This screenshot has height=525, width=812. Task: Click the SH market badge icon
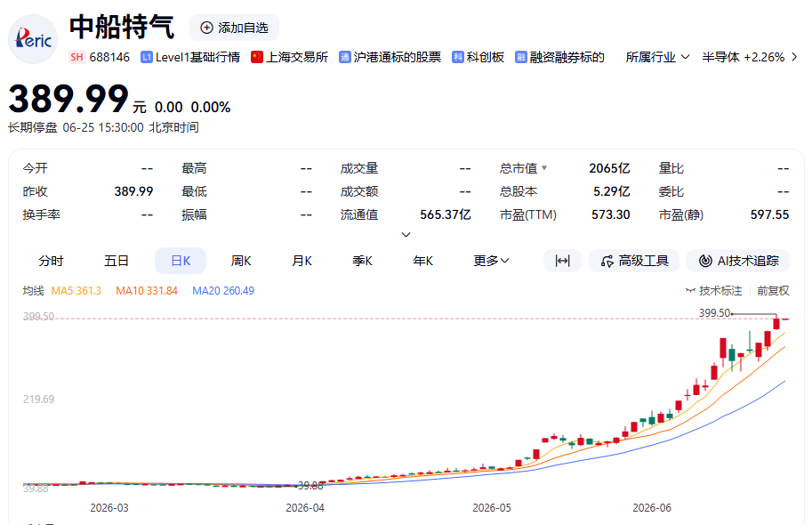coord(76,57)
